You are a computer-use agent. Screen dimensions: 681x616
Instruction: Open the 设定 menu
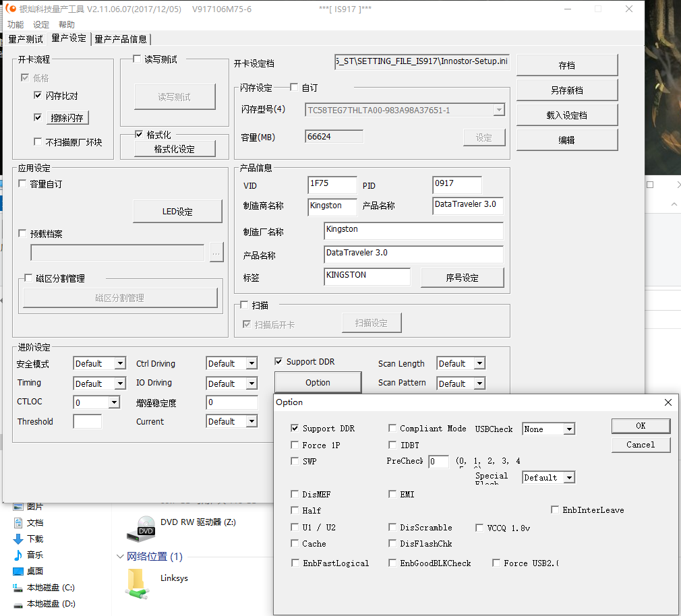[41, 25]
